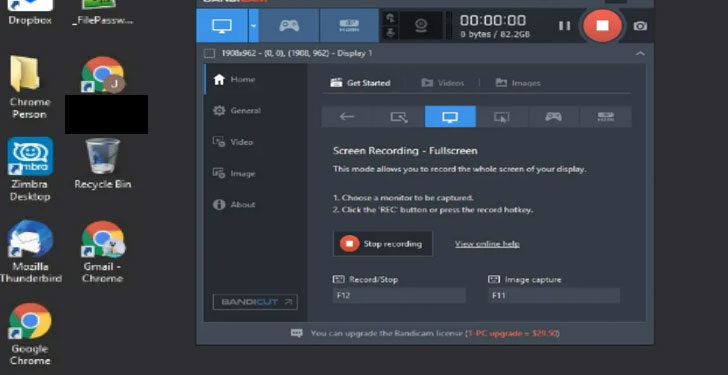Click the 1-PC upgrade price link

coord(513,333)
